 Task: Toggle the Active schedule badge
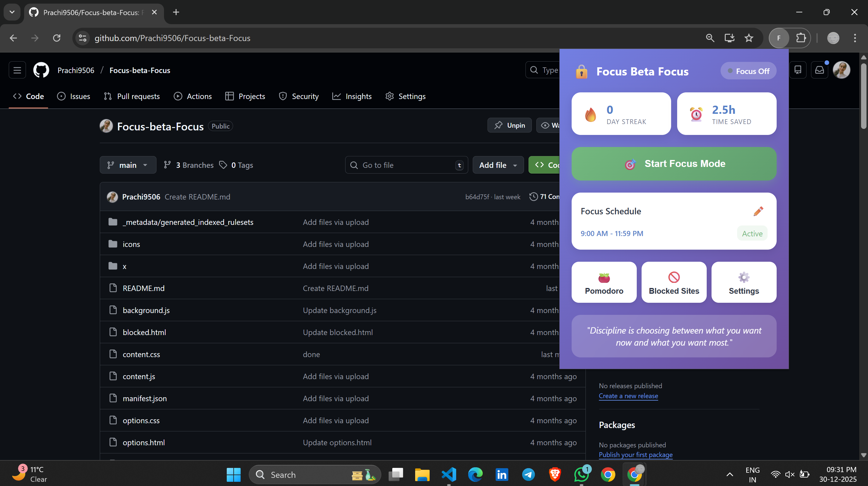752,233
